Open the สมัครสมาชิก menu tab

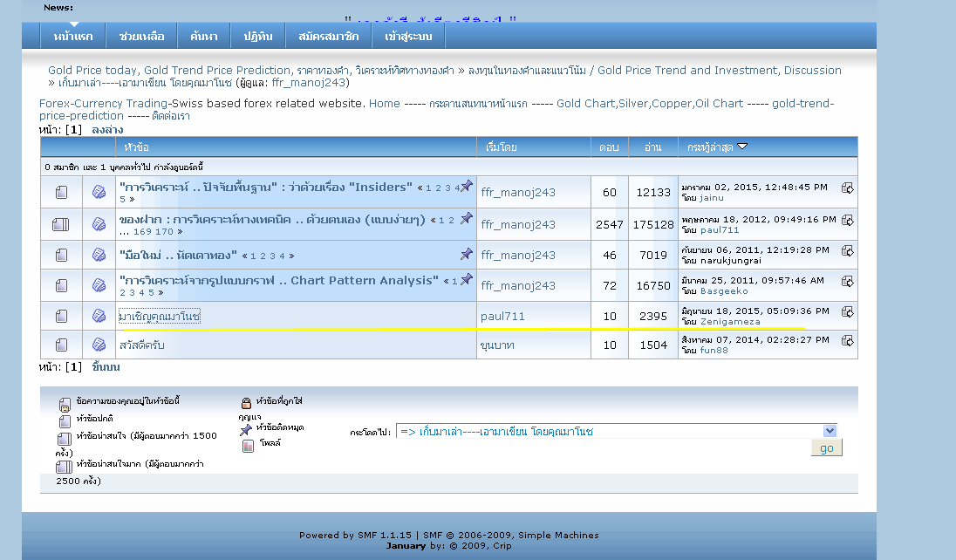coord(328,36)
